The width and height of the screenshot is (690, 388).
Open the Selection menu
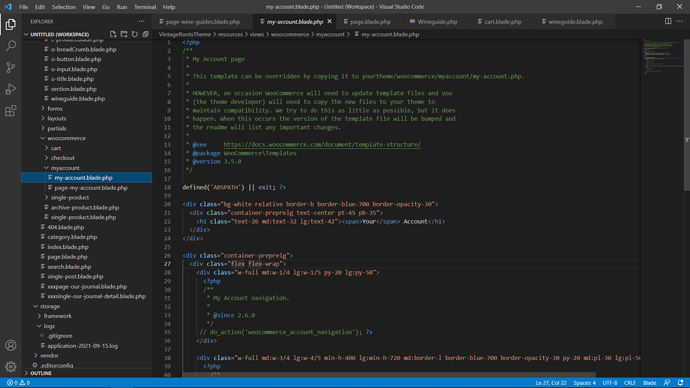click(x=64, y=7)
